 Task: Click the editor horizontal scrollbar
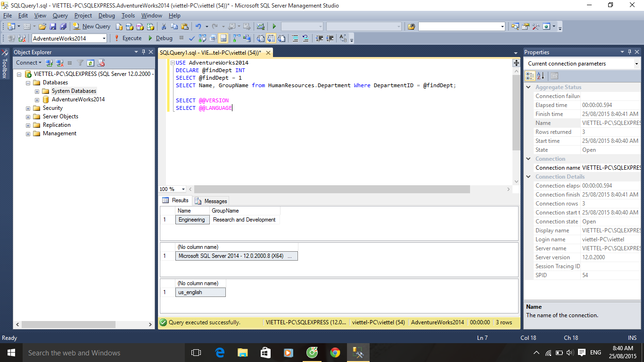pos(333,189)
